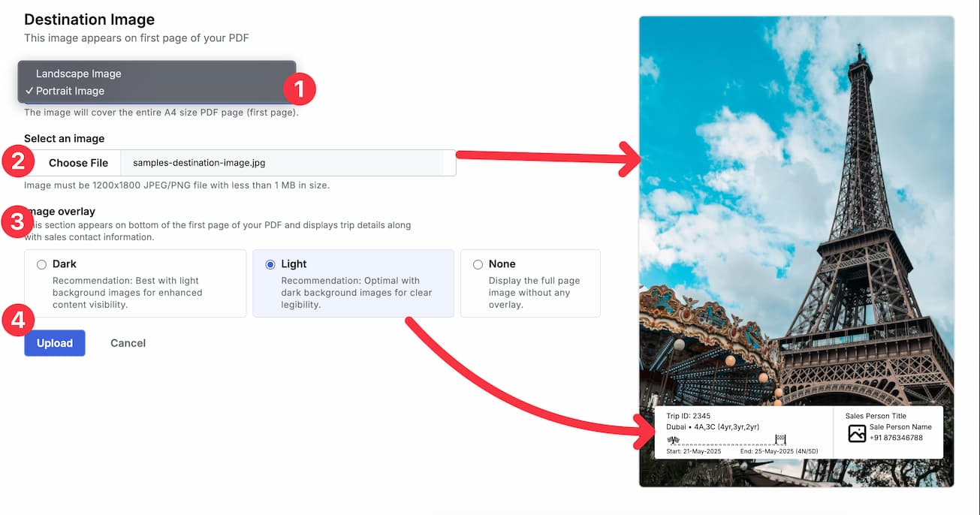The image size is (980, 515).
Task: Select the None overlay radio button
Action: click(x=478, y=264)
